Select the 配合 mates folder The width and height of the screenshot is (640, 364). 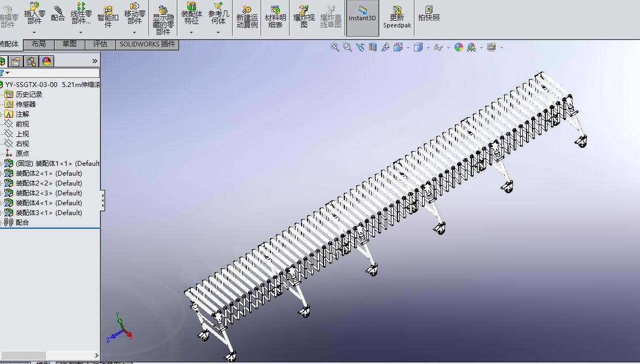tap(22, 222)
